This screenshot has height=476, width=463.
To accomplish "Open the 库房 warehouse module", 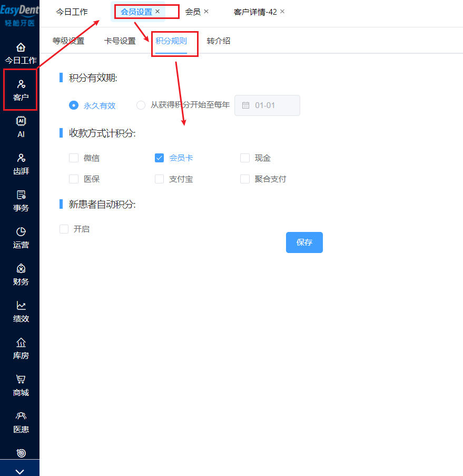I will click(x=21, y=349).
